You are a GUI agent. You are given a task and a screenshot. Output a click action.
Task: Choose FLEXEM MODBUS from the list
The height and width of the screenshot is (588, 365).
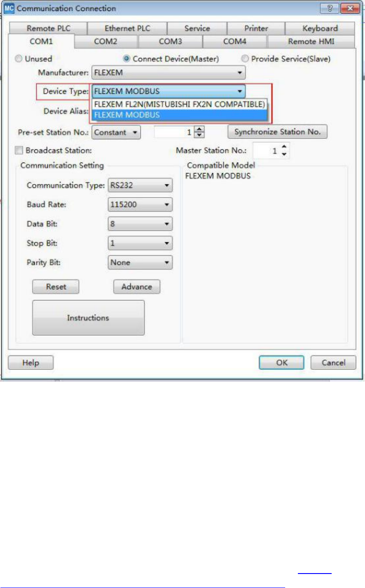click(179, 115)
